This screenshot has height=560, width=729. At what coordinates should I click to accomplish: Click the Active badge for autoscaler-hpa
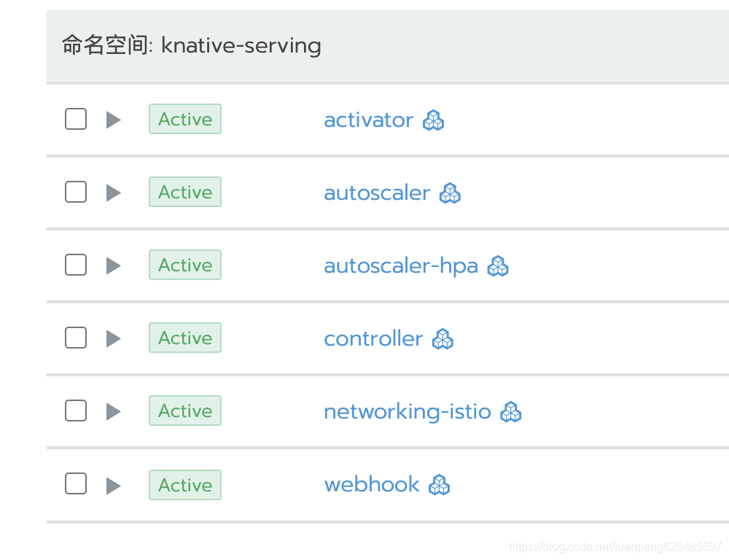point(185,265)
